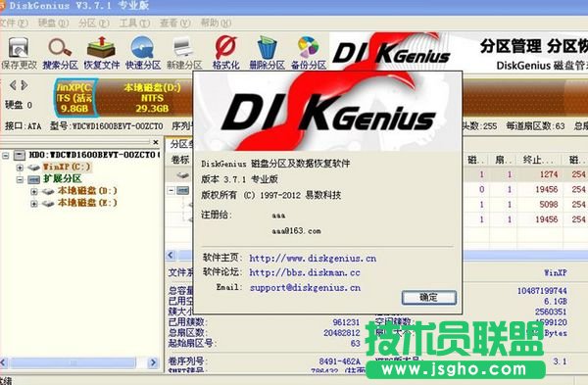The image size is (588, 385).
Task: Expand the 本地磁盘 (E:) tree node
Action: (x=34, y=204)
